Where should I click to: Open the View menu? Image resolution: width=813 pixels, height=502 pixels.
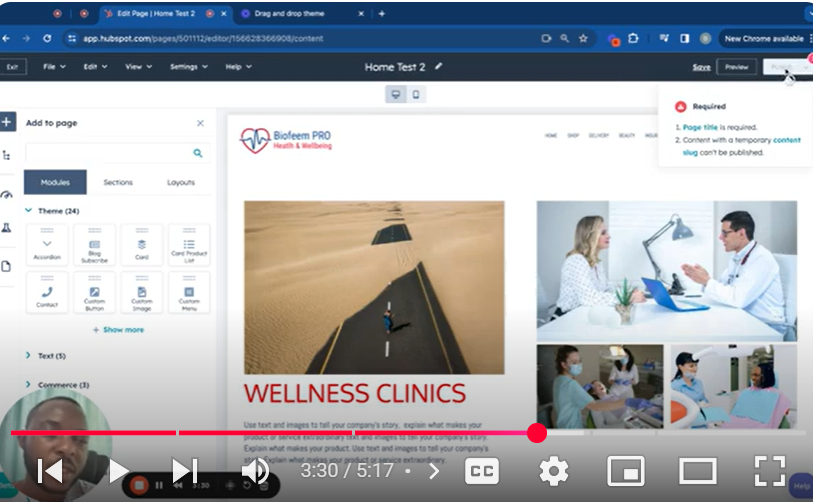pos(138,66)
